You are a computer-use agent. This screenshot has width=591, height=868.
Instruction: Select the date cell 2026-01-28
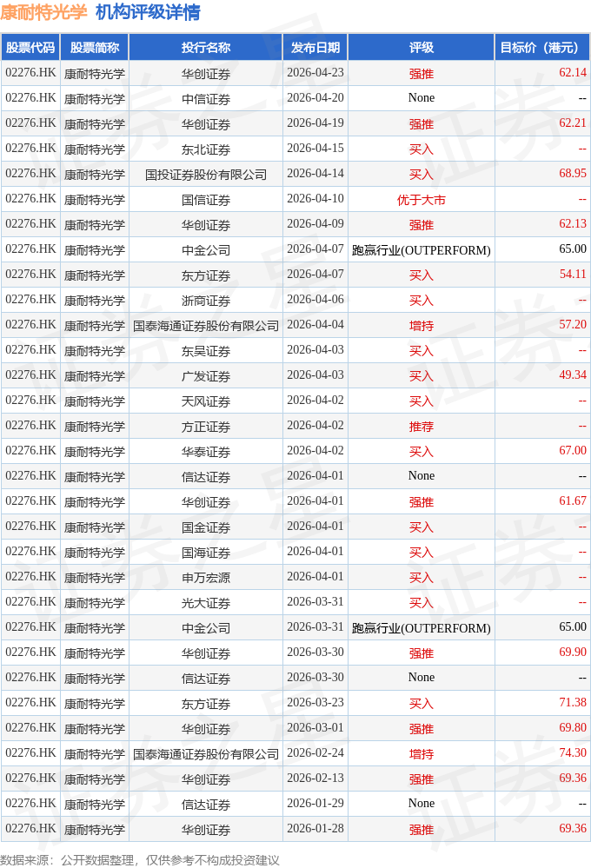(x=315, y=828)
